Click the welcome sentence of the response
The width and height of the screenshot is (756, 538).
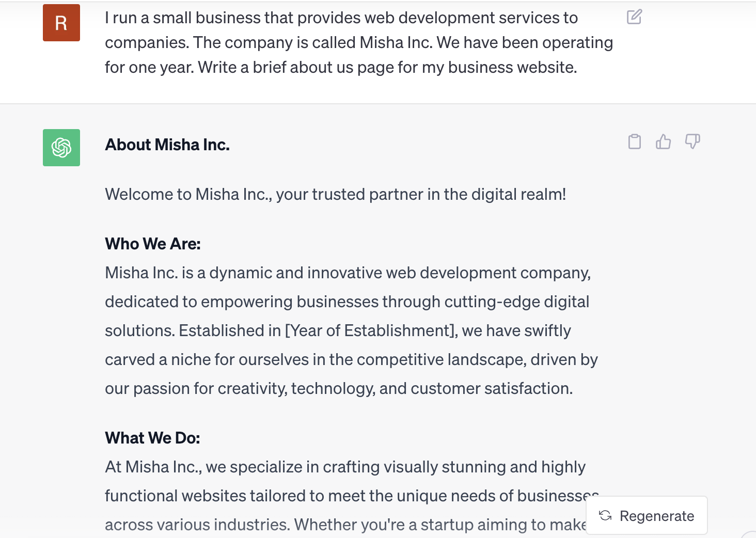(336, 194)
